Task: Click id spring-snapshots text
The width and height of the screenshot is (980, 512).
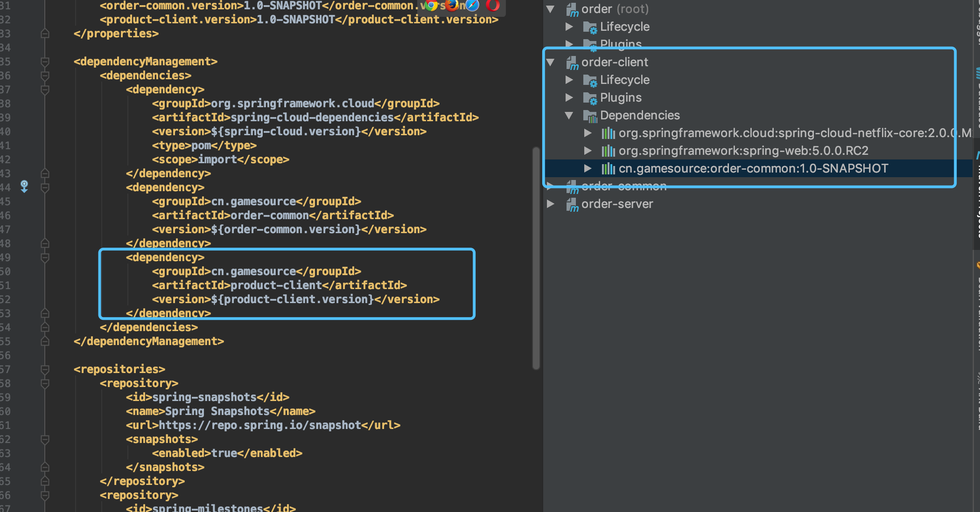Action: coord(204,397)
